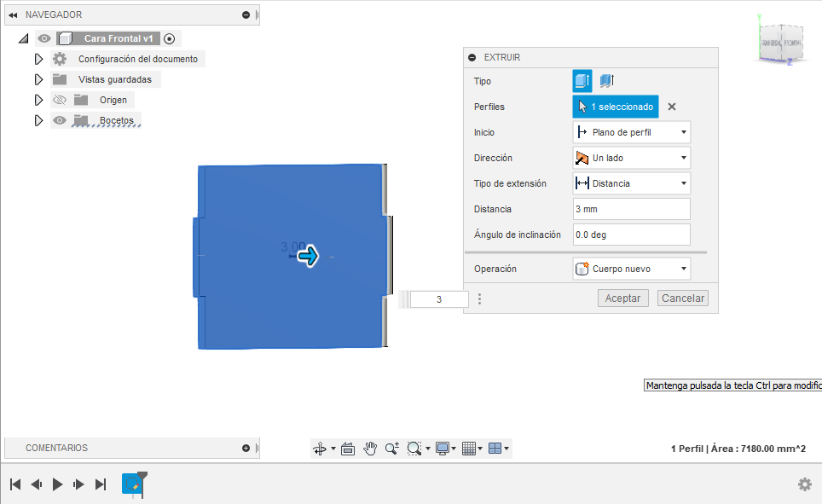822x504 pixels.
Task: Select thin Extrude type icon
Action: pyautogui.click(x=606, y=81)
